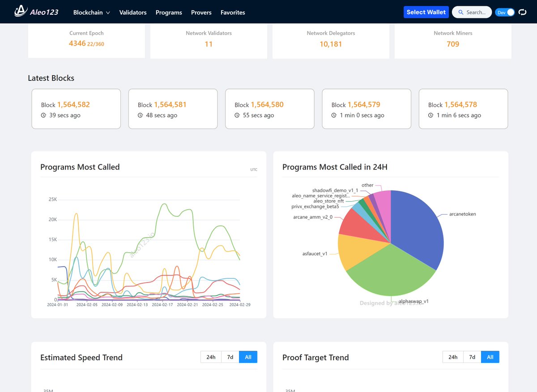Image resolution: width=537 pixels, height=392 pixels.
Task: Select 24h on Proof Target Trend
Action: click(x=453, y=357)
